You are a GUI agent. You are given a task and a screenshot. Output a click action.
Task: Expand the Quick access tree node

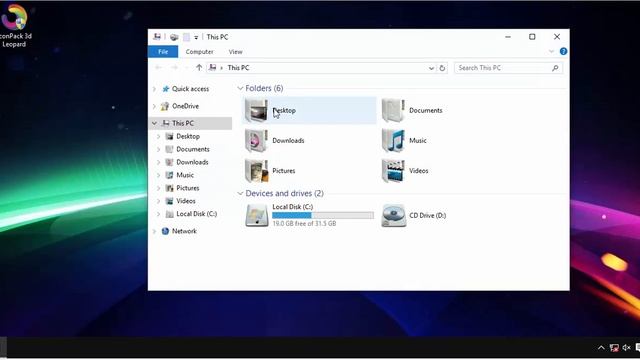[154, 89]
